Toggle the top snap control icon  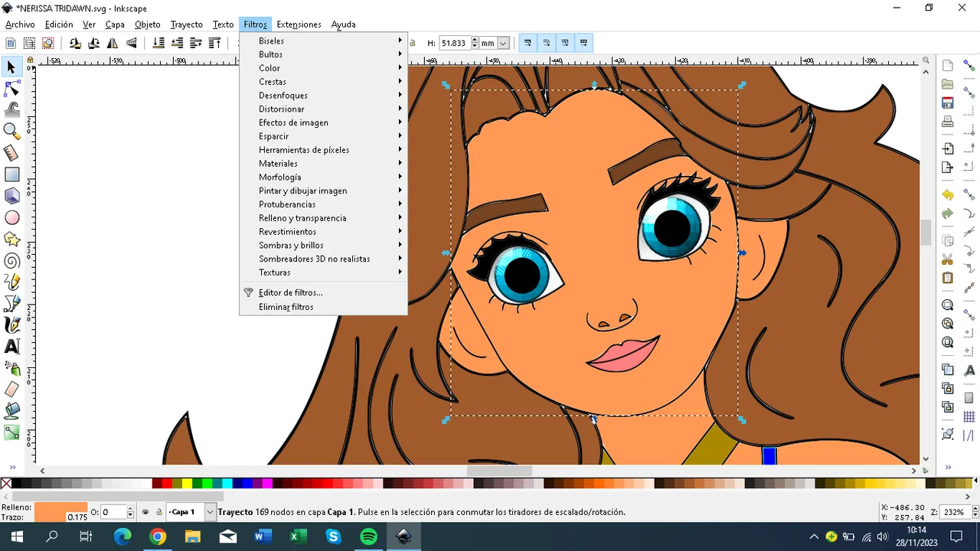969,67
